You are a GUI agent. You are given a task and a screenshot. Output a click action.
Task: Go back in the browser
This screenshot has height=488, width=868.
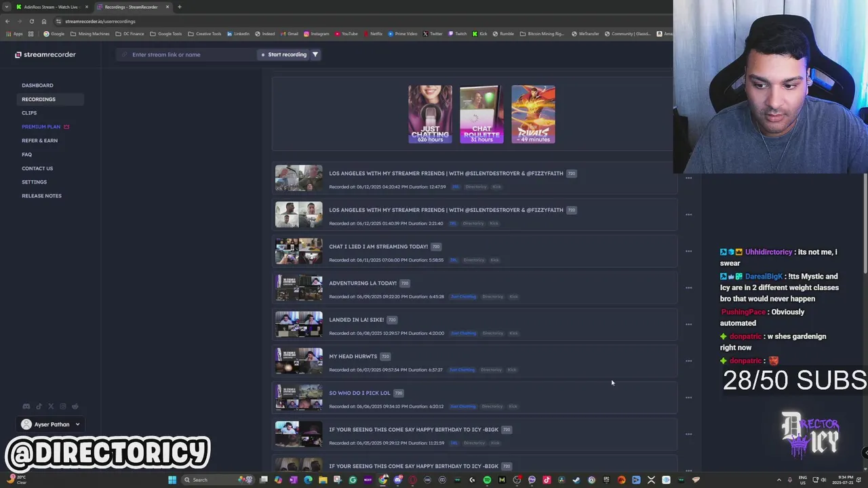click(x=7, y=21)
